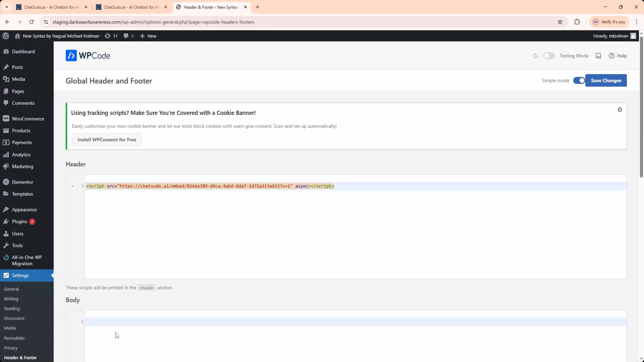
Task: Click the Templates folder icon
Action: tap(6, 194)
